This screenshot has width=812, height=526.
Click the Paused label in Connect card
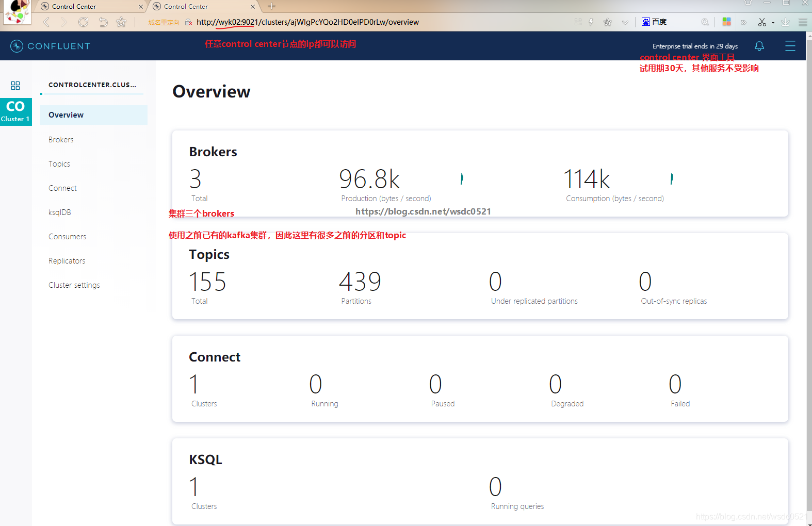point(443,404)
